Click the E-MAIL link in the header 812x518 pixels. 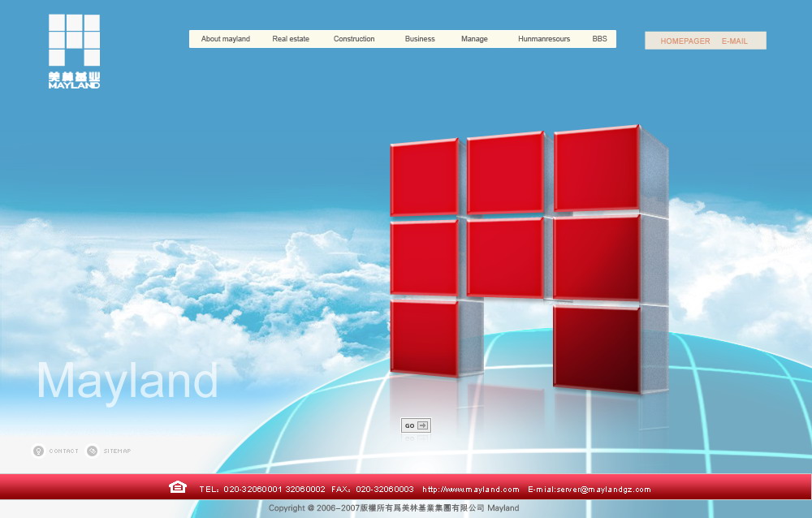point(734,41)
